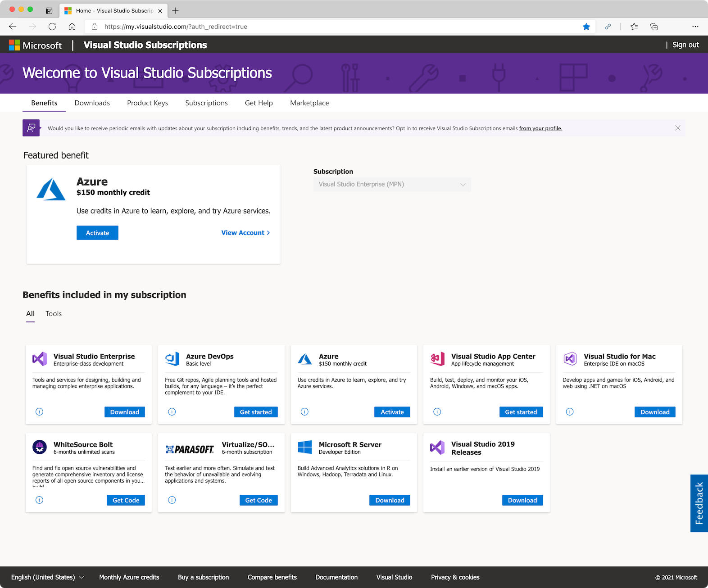Click the browser home icon
Image resolution: width=708 pixels, height=588 pixels.
pos(72,27)
